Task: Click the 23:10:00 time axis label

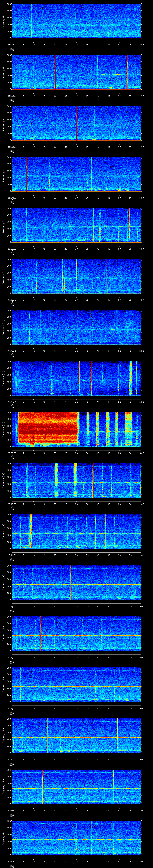Action: click(12, 504)
